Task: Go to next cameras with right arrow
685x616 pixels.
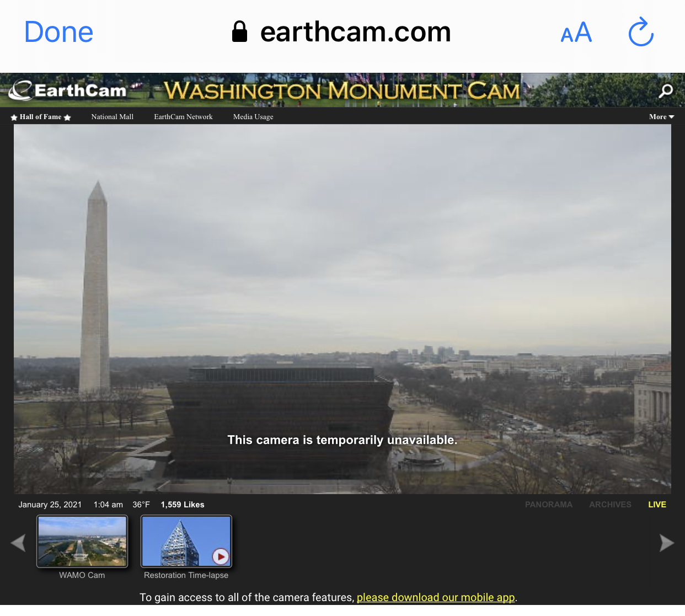Action: [x=667, y=543]
